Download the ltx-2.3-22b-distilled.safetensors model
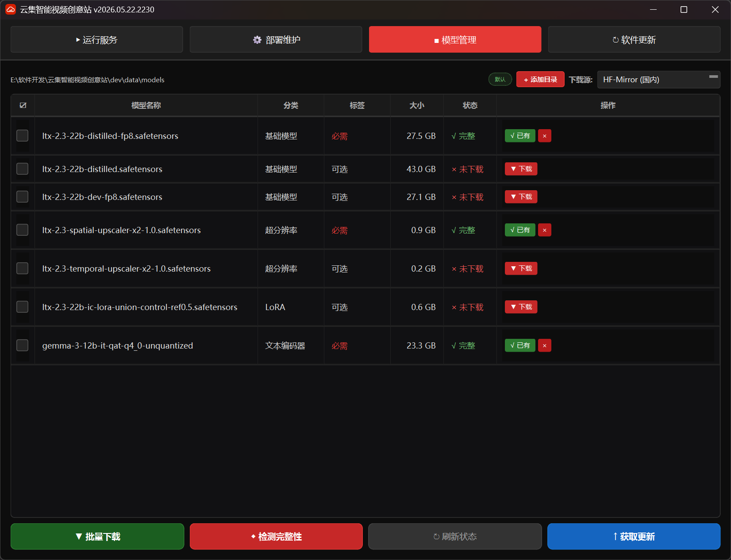 tap(521, 169)
